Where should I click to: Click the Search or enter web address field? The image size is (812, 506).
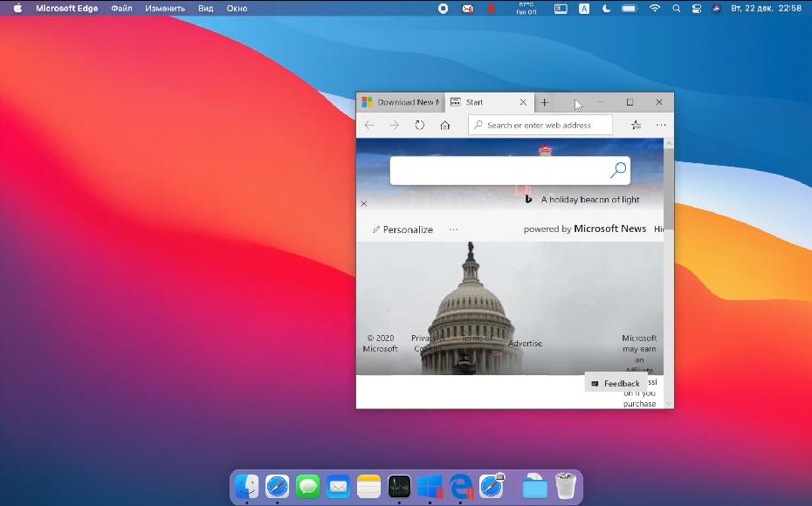coord(541,126)
